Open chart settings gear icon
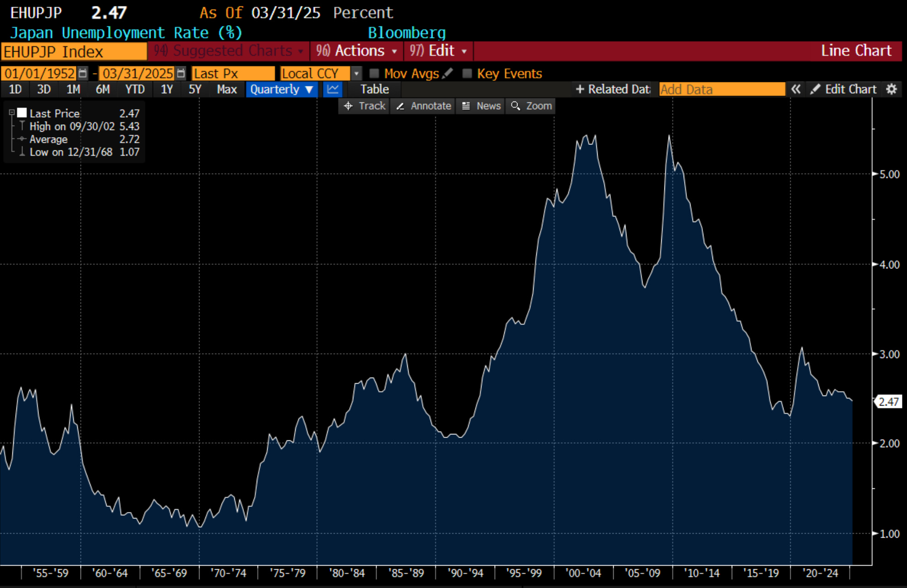Image resolution: width=907 pixels, height=588 pixels. (x=891, y=89)
